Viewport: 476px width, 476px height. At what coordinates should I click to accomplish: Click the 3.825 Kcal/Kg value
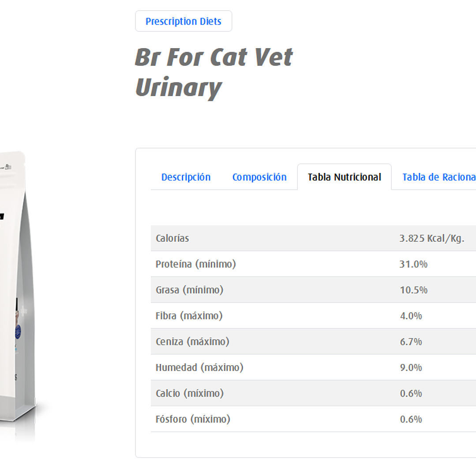432,238
